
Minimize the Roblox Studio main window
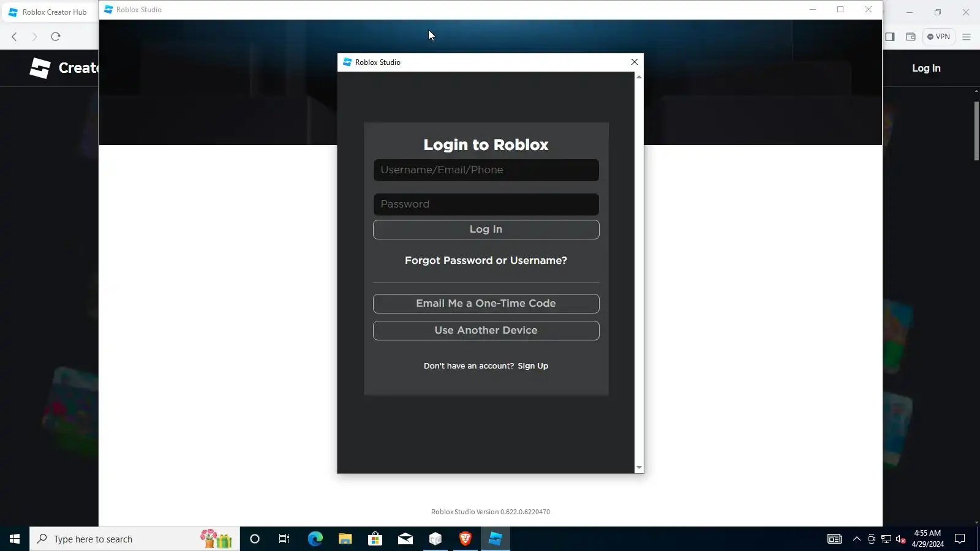click(813, 9)
